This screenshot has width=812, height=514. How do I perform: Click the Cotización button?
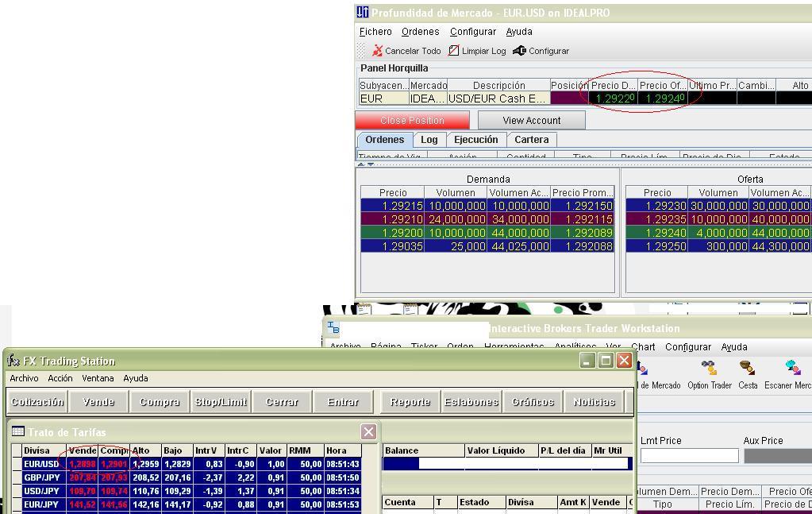coord(37,401)
